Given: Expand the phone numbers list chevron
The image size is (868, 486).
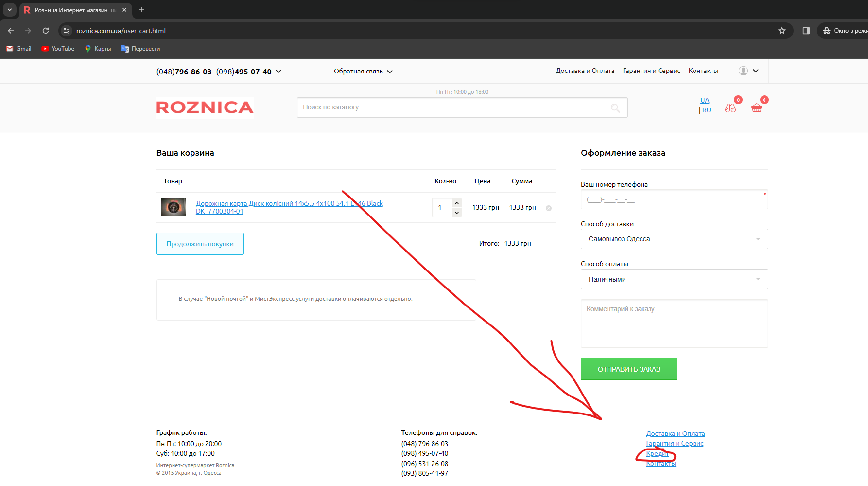Looking at the screenshot, I should [x=278, y=72].
